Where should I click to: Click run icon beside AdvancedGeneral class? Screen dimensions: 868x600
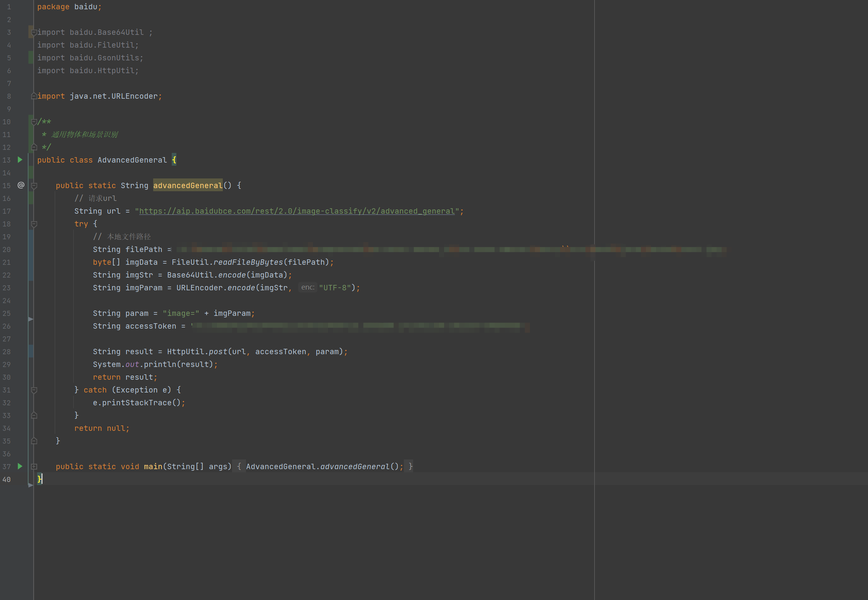tap(20, 160)
